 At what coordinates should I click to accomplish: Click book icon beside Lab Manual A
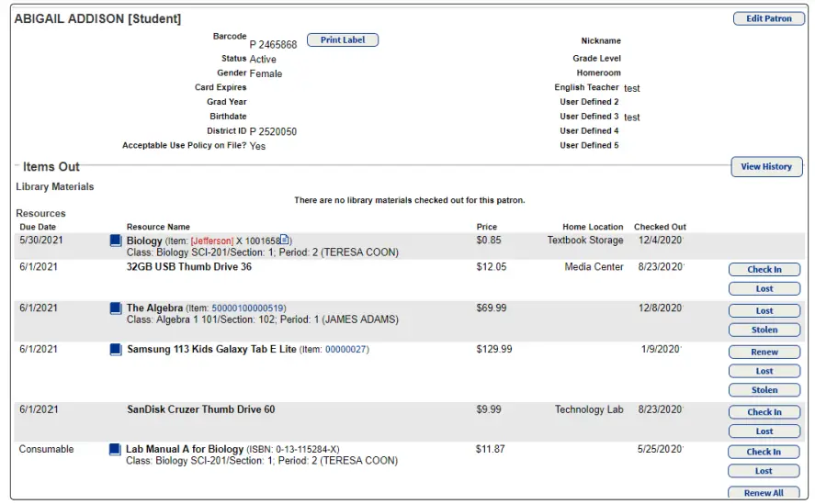coord(116,450)
